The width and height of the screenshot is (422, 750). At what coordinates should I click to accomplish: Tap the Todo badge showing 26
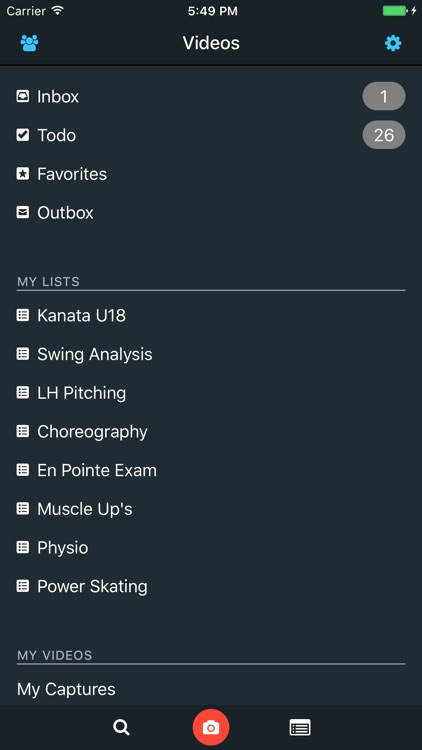pos(384,135)
